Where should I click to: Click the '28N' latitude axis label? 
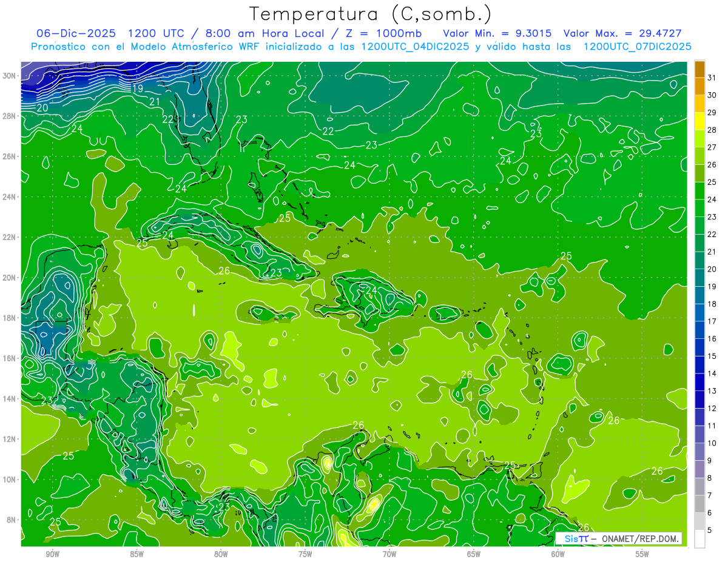pos(10,116)
